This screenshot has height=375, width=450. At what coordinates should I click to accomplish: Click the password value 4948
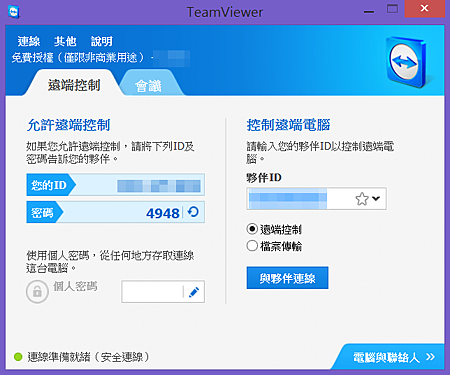click(163, 213)
